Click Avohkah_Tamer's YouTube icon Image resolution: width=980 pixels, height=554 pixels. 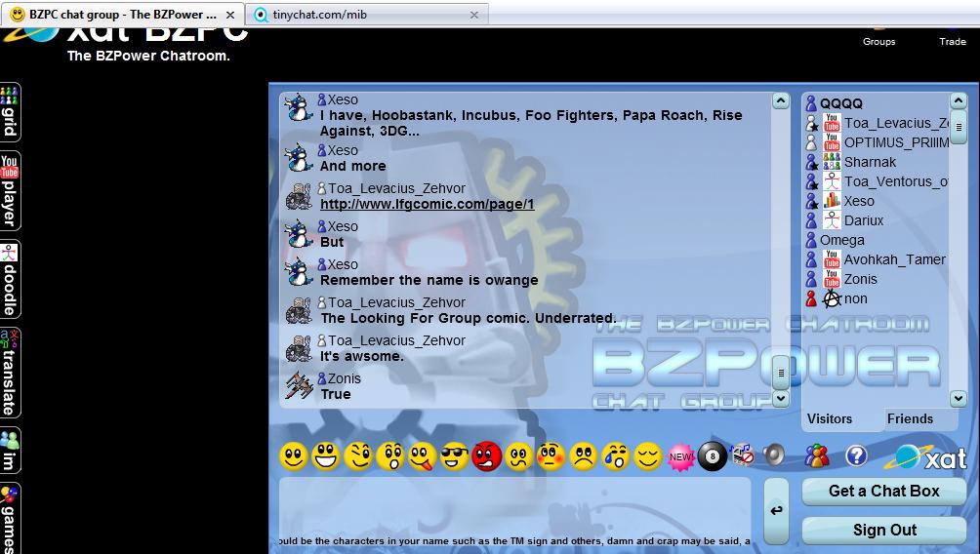pyautogui.click(x=832, y=259)
